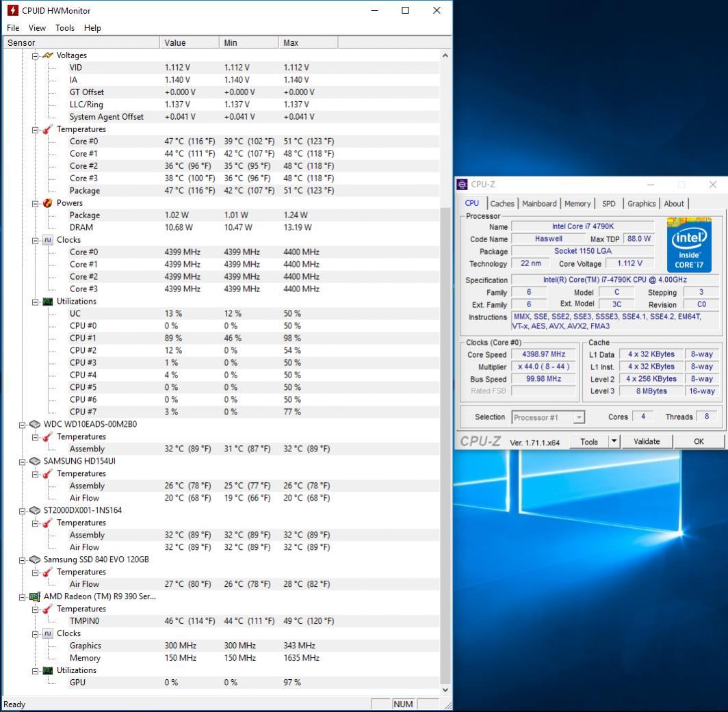Collapse the Samsung SSD 840 EVO device node
Viewport: 728px width, 712px height.
[22, 560]
